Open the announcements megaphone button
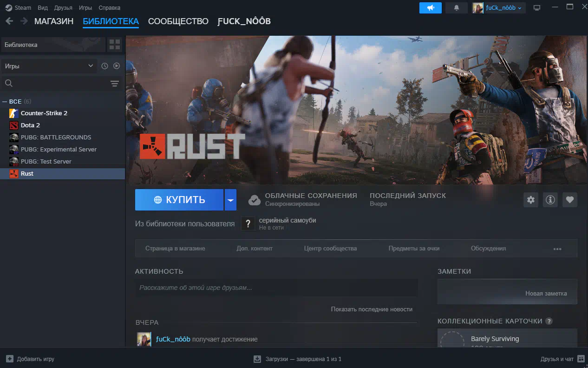The image size is (588, 368). [430, 8]
